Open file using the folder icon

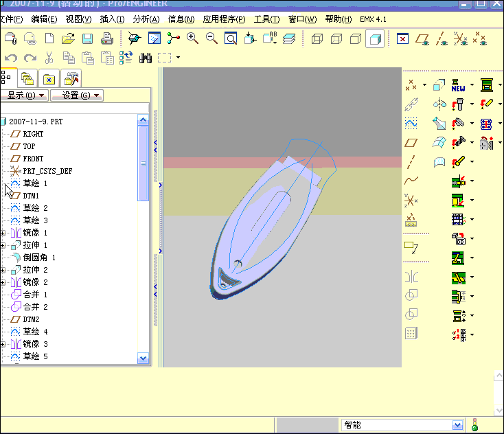click(68, 38)
